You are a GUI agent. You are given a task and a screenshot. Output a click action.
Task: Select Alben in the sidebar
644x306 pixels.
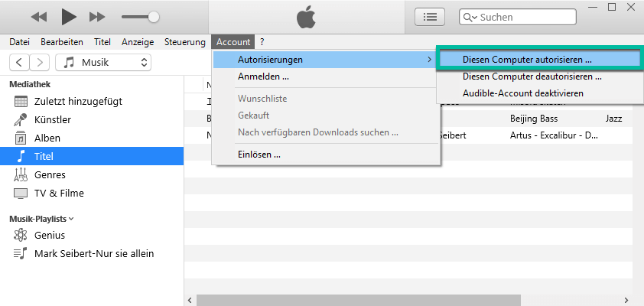[x=92, y=138]
